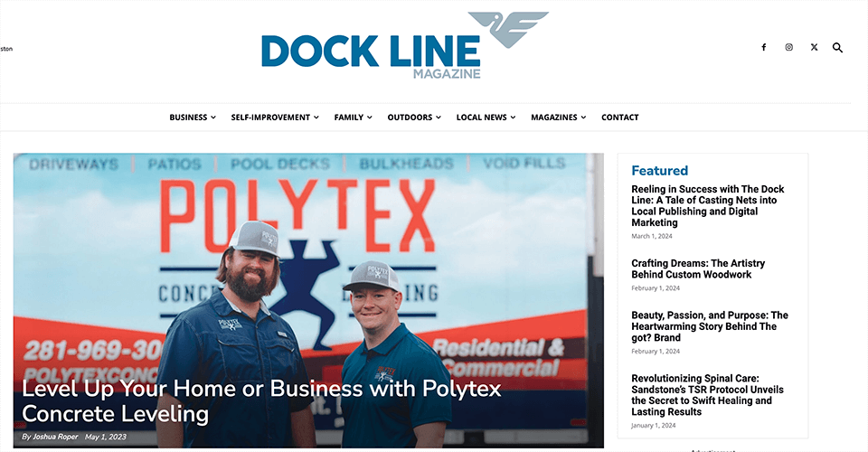
Task: Expand the Magazines menu
Action: 558,118
